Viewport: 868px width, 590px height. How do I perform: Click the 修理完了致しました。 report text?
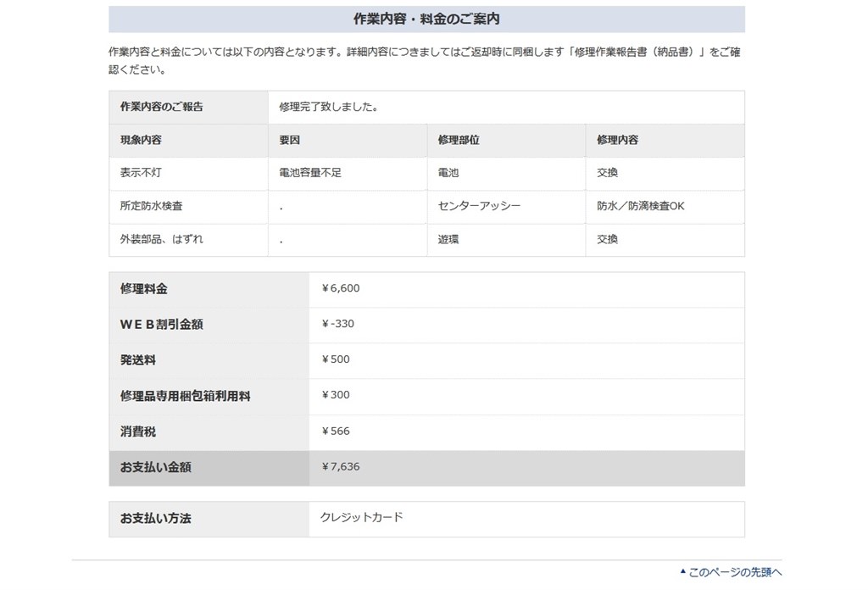pyautogui.click(x=329, y=107)
